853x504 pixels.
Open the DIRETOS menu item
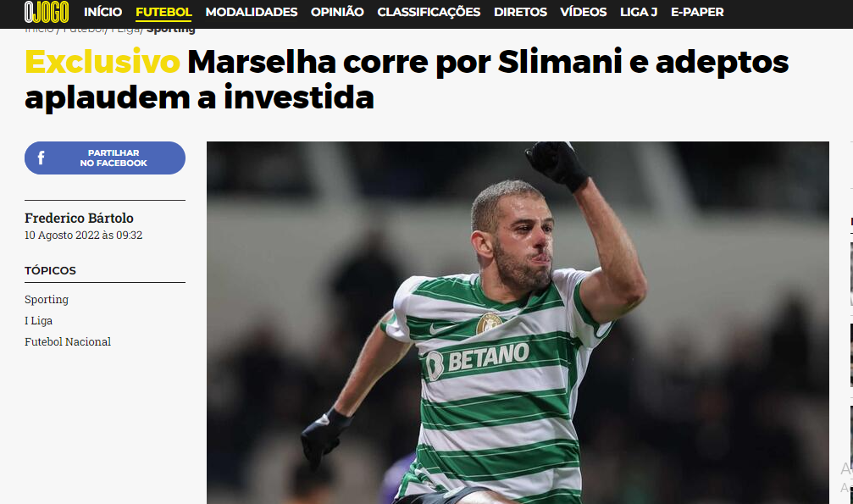point(520,12)
